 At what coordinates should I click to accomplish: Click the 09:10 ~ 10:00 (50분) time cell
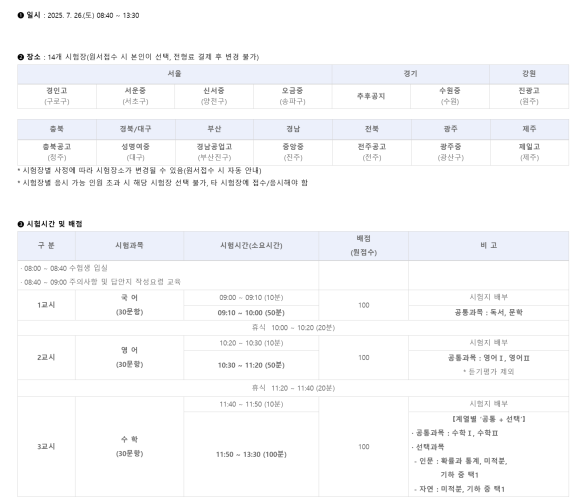tap(251, 313)
